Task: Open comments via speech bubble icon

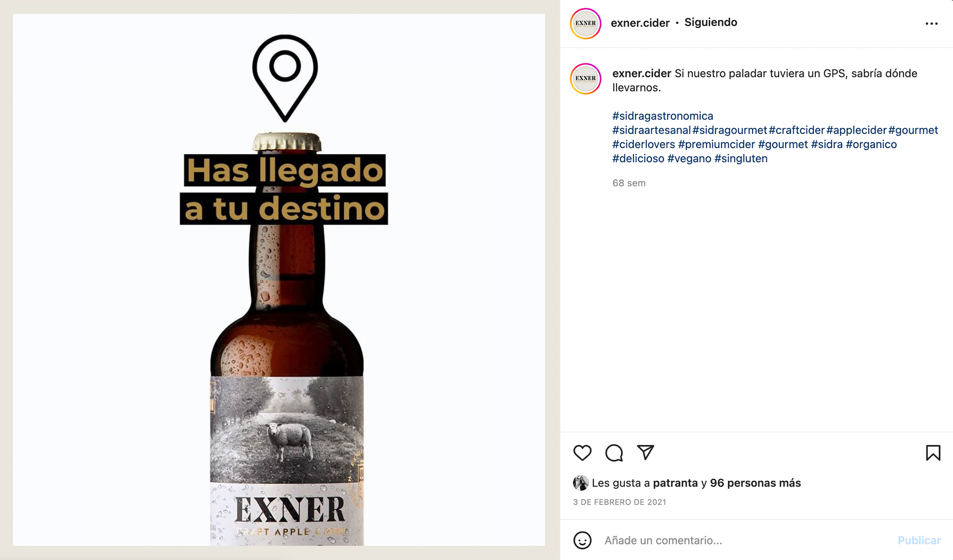Action: tap(614, 453)
